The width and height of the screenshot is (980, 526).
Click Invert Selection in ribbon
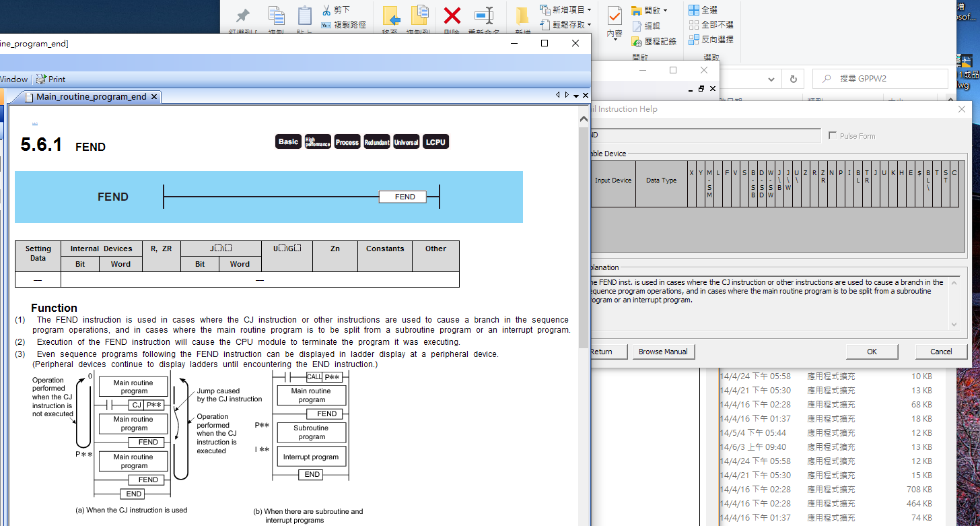coord(711,40)
